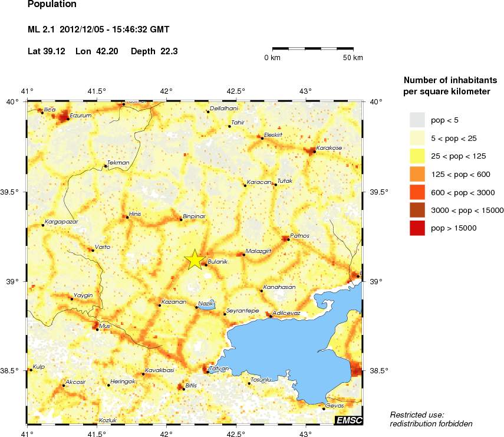
Task: Click the 50 km scale bar
Action: pyautogui.click(x=312, y=48)
